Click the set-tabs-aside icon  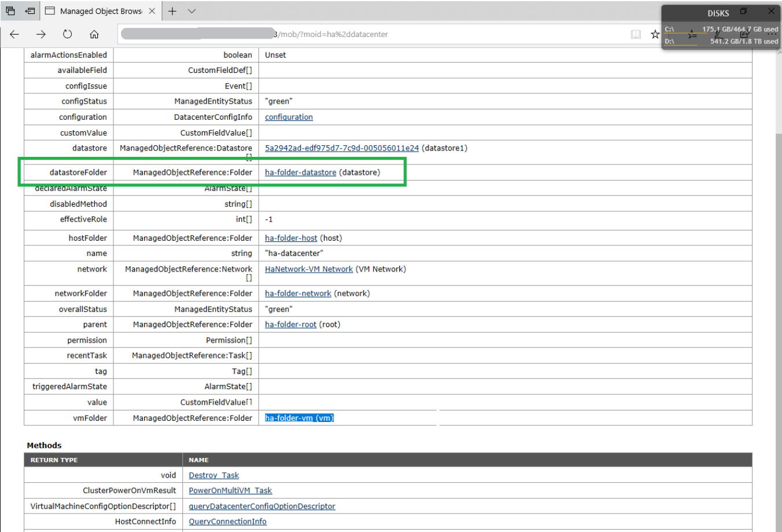pyautogui.click(x=30, y=11)
